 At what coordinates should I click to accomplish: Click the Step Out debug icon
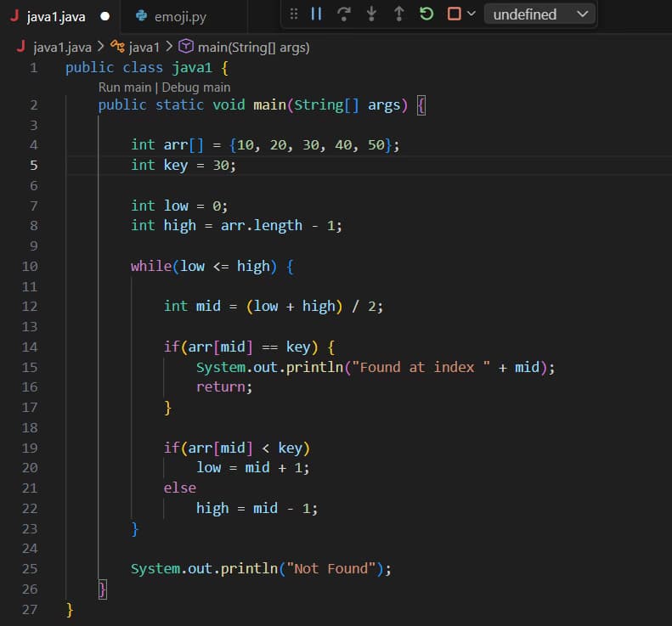coord(399,14)
